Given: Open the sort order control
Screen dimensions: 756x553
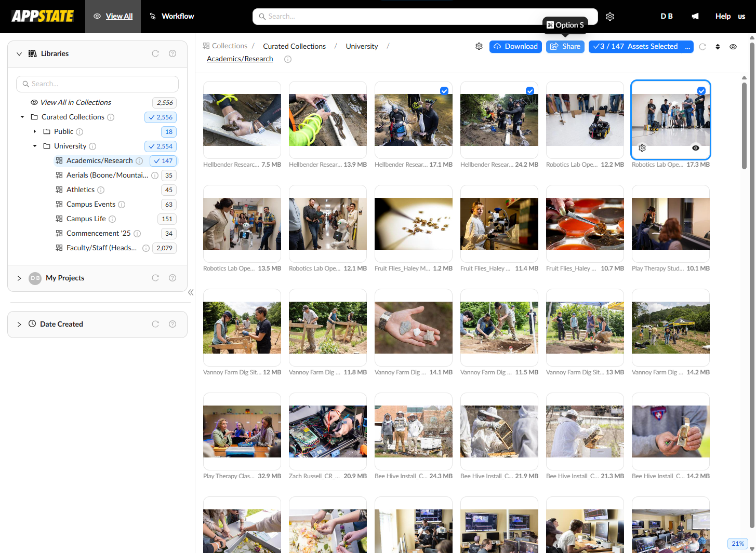Looking at the screenshot, I should tap(718, 47).
